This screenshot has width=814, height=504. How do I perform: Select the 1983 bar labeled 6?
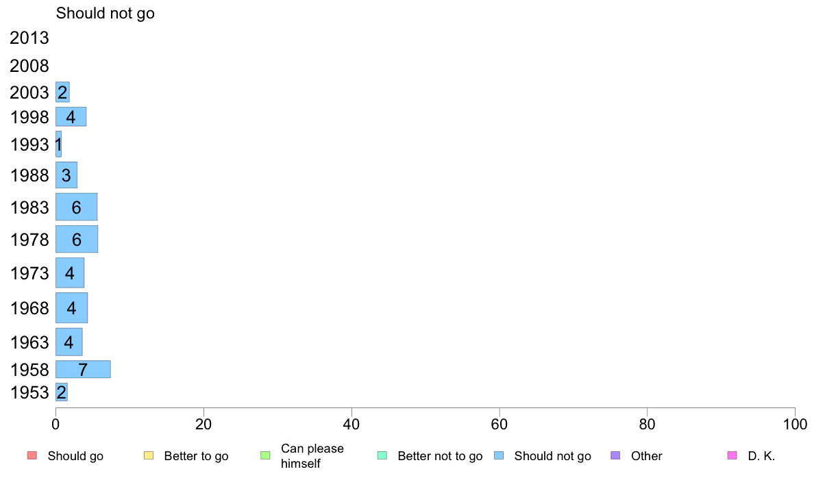(x=76, y=207)
